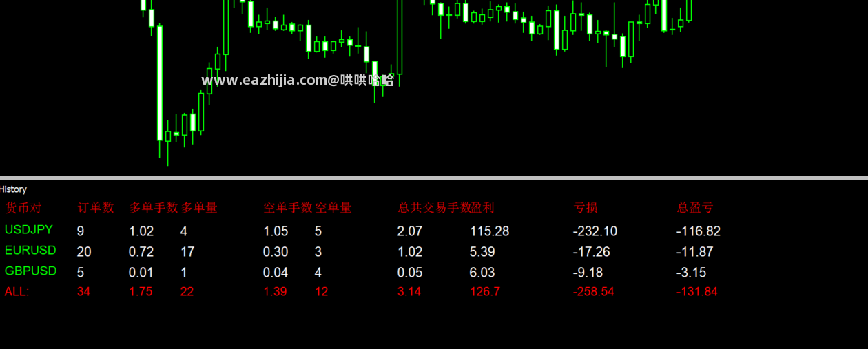Select total long lots 1.75
The height and width of the screenshot is (349, 868).
pyautogui.click(x=141, y=292)
